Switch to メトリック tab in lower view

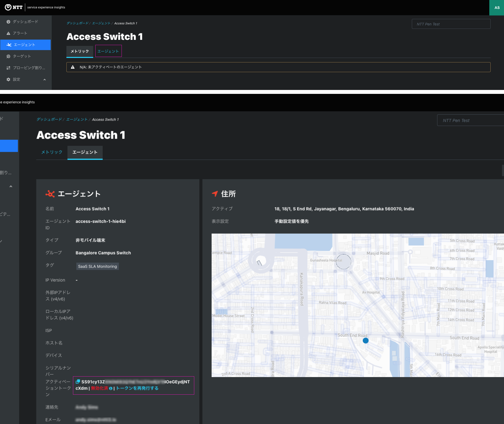point(52,152)
